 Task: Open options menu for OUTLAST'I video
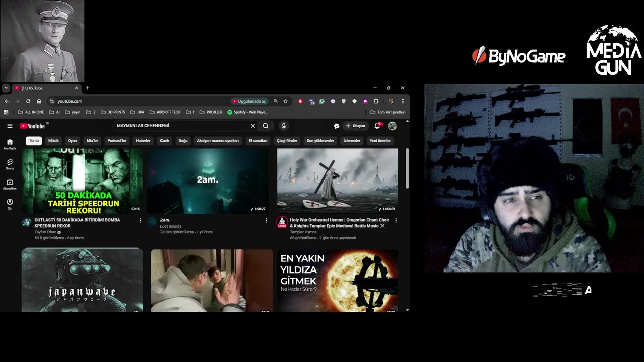pos(140,220)
